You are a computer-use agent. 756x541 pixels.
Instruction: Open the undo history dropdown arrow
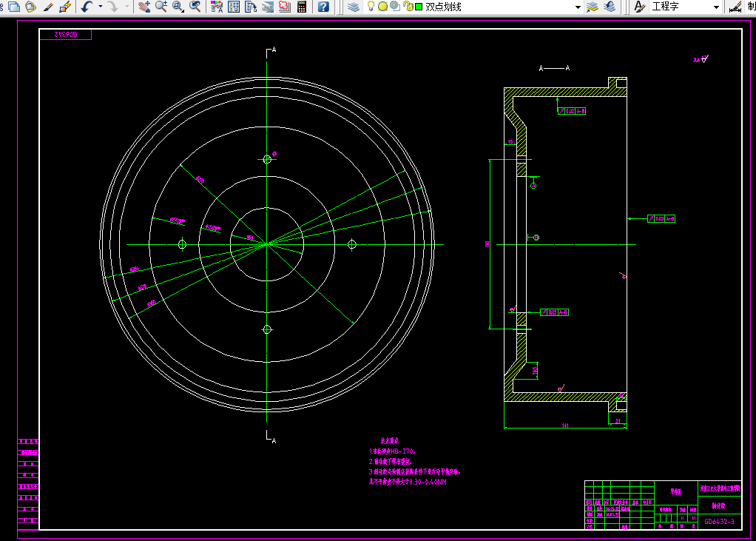(x=101, y=7)
